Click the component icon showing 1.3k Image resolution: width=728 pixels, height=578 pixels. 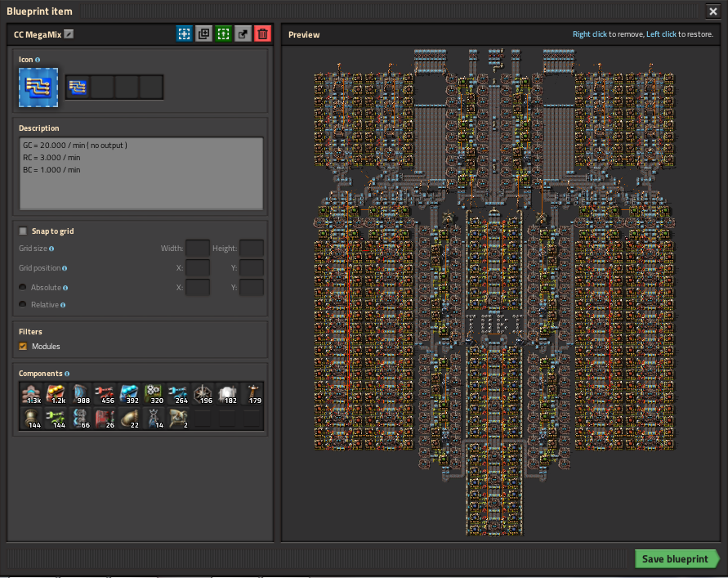click(x=32, y=394)
